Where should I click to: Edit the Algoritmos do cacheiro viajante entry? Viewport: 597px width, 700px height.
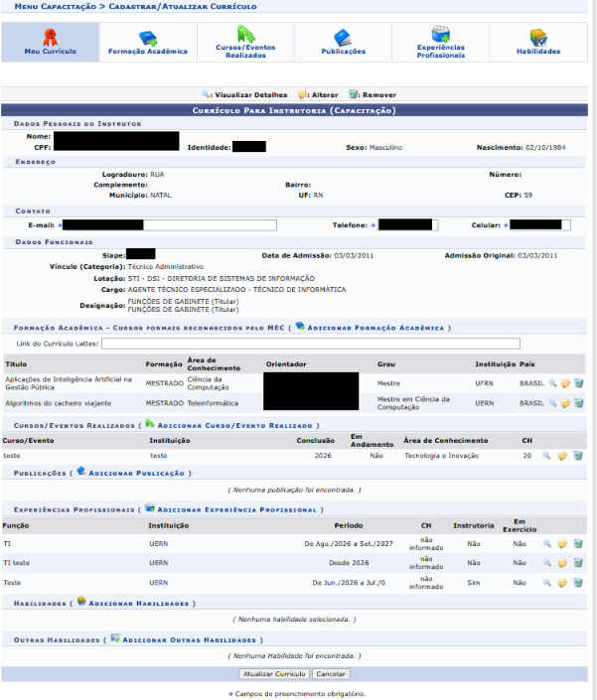click(x=565, y=403)
